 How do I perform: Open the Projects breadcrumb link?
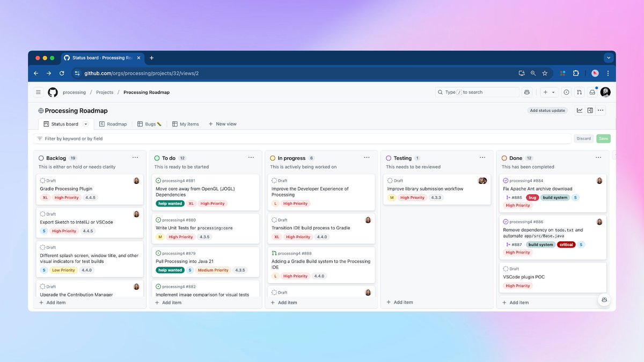coord(105,92)
